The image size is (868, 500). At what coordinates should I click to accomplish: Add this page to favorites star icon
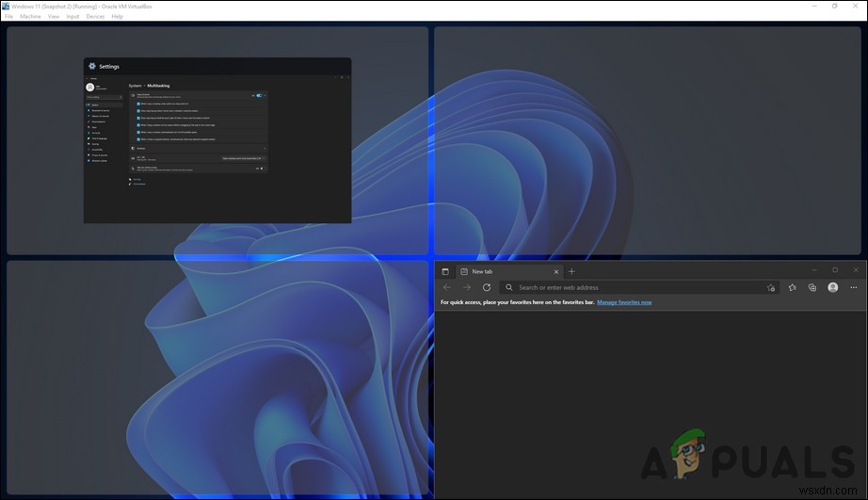(771, 288)
